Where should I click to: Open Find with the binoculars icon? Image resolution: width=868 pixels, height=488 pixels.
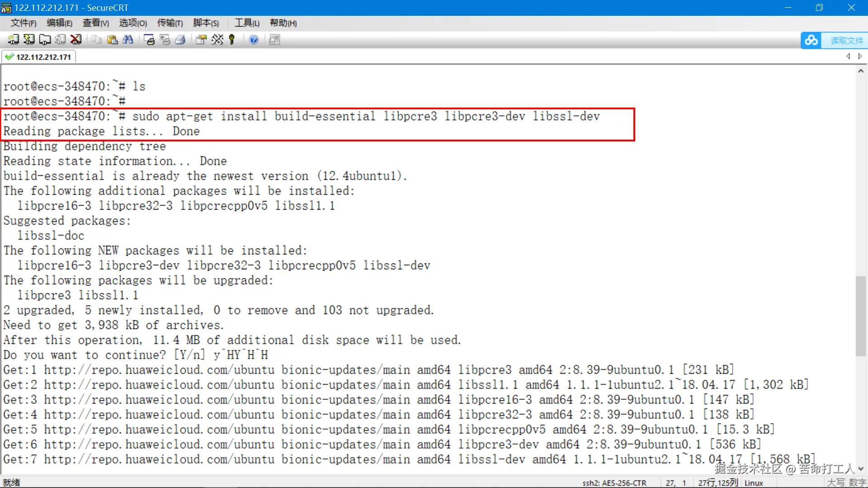[128, 40]
